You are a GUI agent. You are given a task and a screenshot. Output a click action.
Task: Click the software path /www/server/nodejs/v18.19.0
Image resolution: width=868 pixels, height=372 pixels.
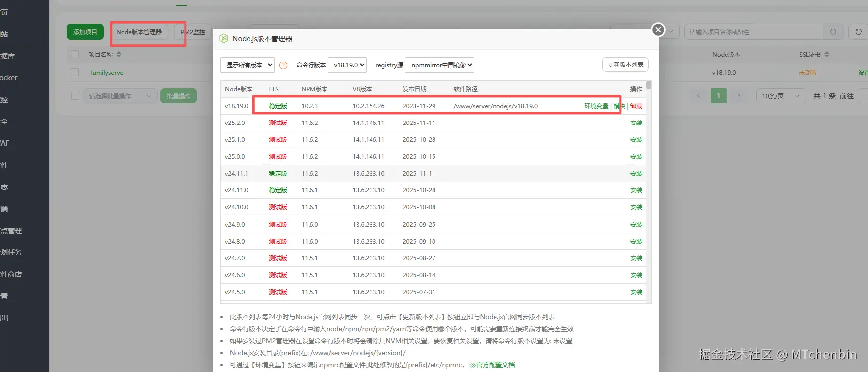(x=496, y=106)
